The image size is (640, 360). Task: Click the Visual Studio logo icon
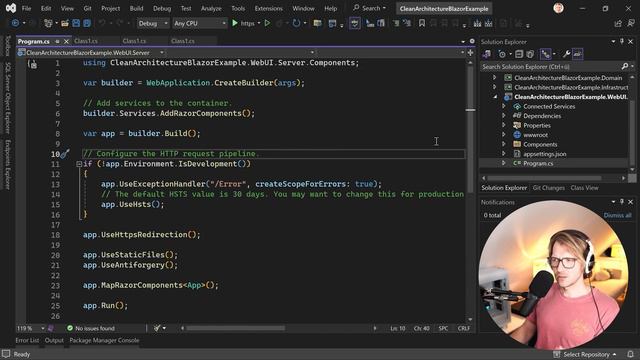[x=11, y=8]
